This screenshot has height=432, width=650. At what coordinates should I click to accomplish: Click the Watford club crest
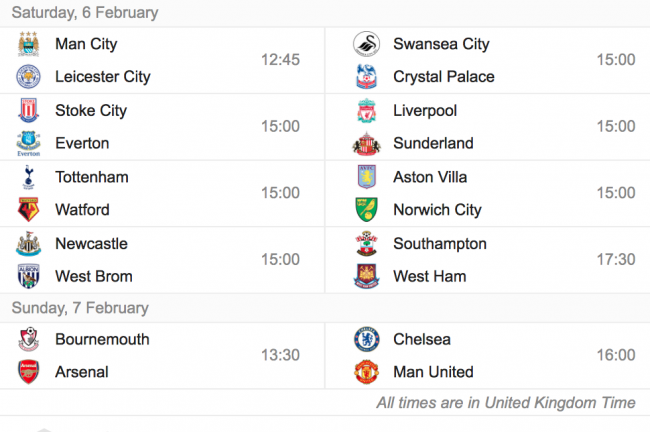(28, 209)
